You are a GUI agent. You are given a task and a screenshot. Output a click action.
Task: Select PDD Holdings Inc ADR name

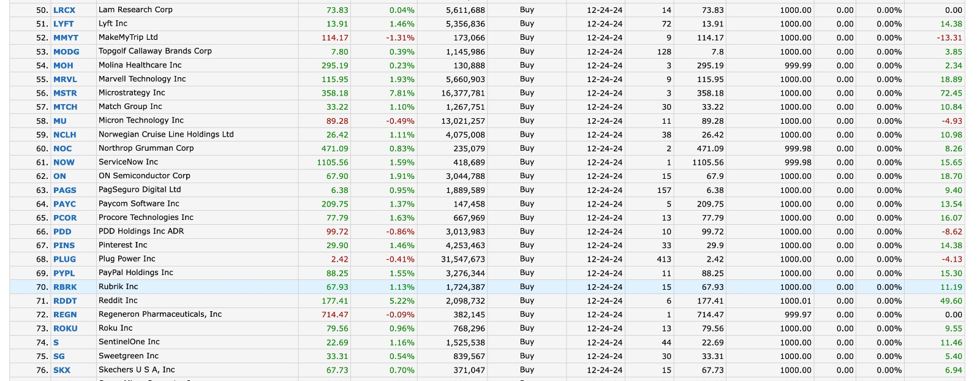[x=141, y=232]
